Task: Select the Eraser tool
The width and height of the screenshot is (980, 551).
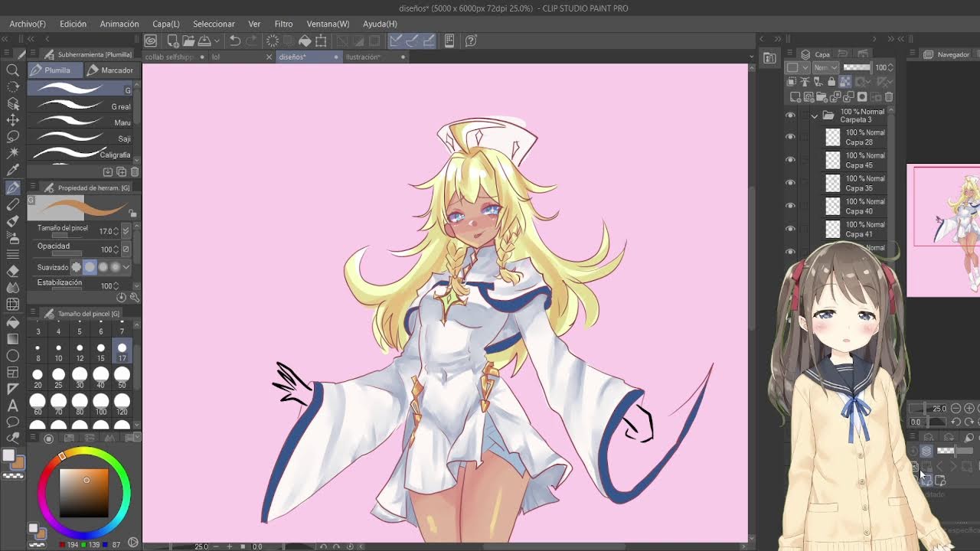Action: [12, 271]
